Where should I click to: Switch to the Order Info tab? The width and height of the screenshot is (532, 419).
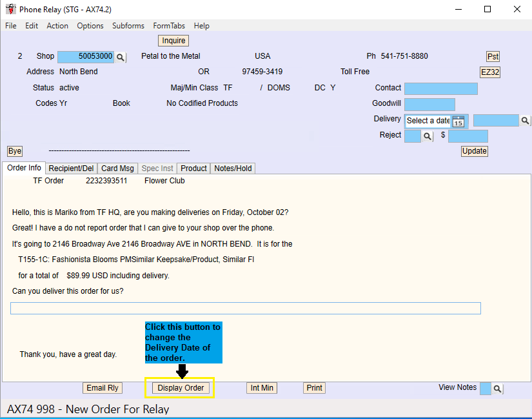click(x=24, y=168)
